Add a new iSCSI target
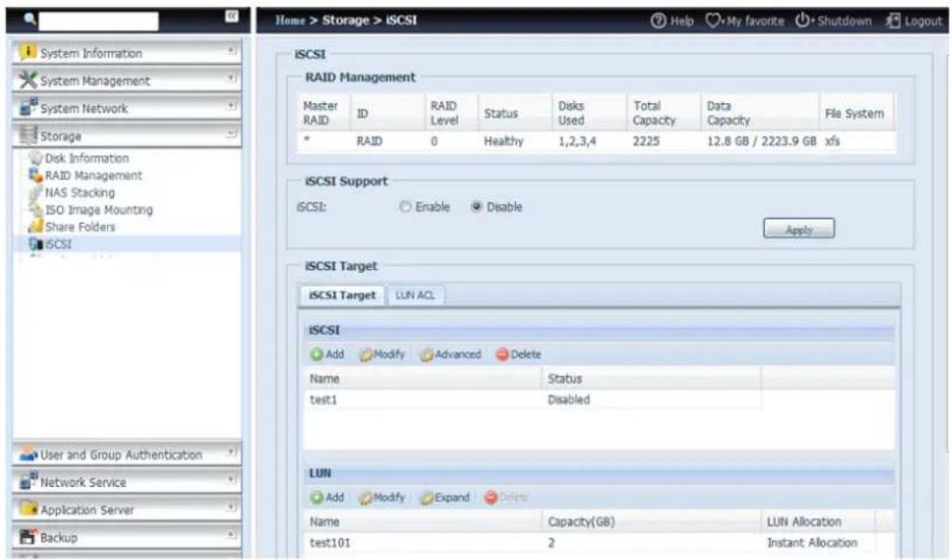Image resolution: width=952 pixels, height=560 pixels. click(x=327, y=354)
